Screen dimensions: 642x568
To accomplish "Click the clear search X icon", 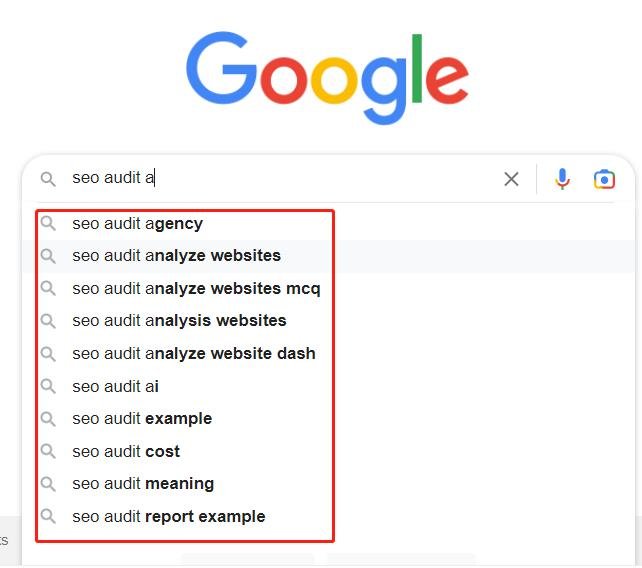I will (511, 179).
